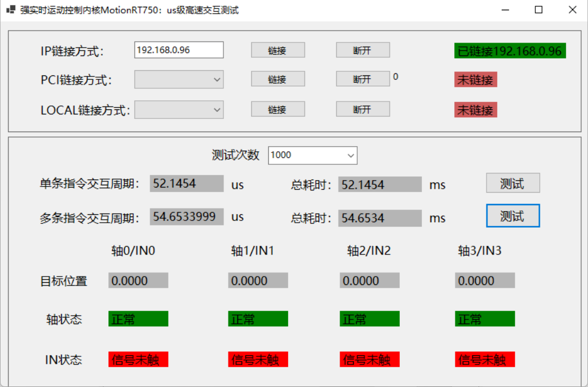Screen dimensions: 588x387
Task: Click the 轴1/IN1 column header
Action: point(252,250)
